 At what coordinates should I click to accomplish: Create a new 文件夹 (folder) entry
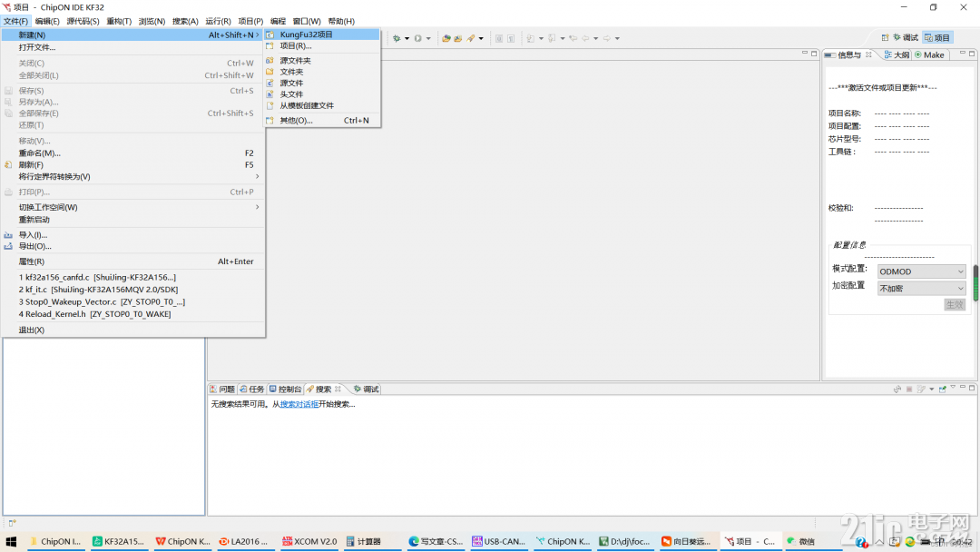coord(322,72)
